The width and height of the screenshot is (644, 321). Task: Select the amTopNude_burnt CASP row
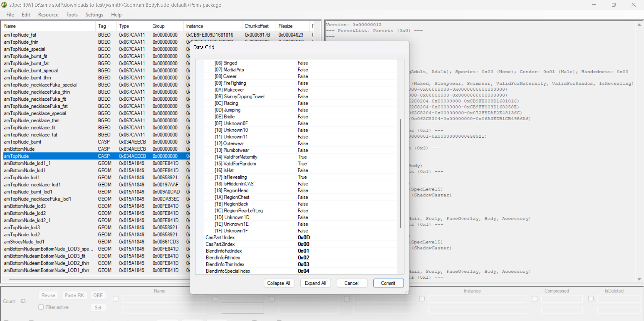(x=96, y=142)
